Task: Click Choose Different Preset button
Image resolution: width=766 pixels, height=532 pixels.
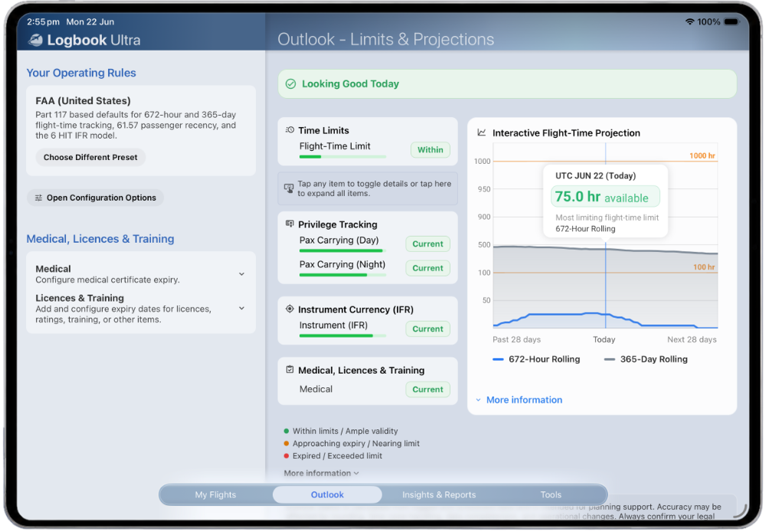Action: click(90, 157)
